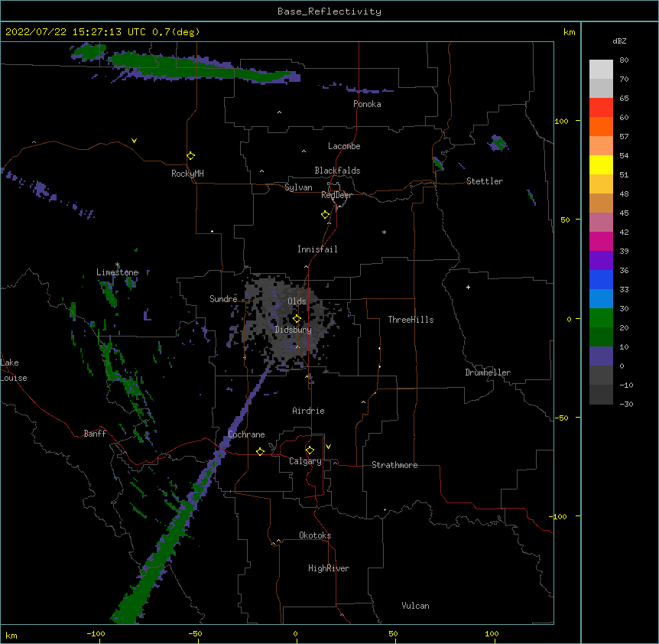The image size is (659, 644).
Task: Click the 80 dBZ legend value
Action: 624,60
